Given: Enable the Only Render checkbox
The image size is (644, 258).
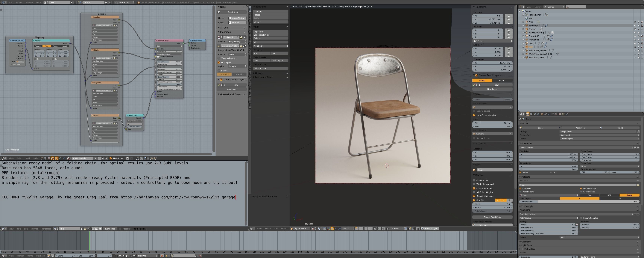Looking at the screenshot, I should pyautogui.click(x=474, y=180).
